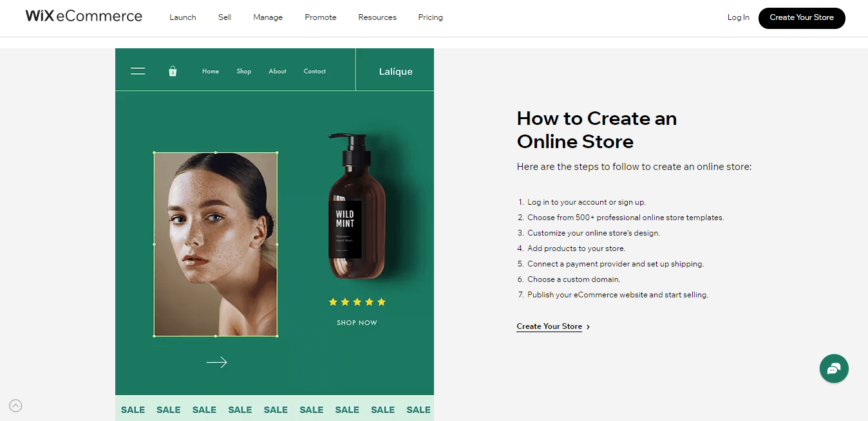
Task: Click the Log In link
Action: pyautogui.click(x=738, y=17)
